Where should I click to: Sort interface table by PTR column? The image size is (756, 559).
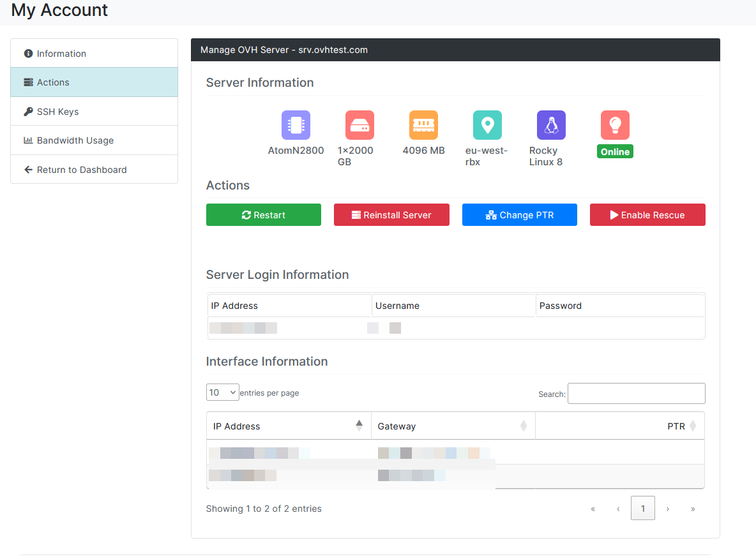coord(619,426)
